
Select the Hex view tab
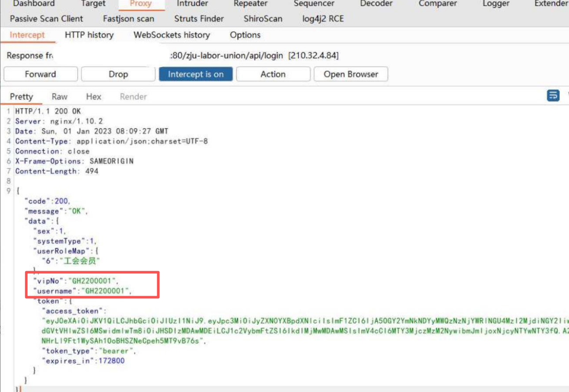(x=93, y=97)
